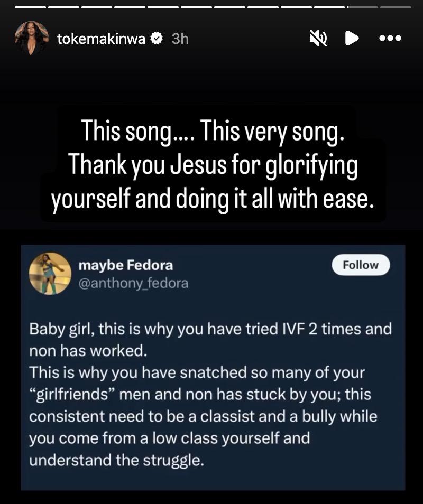Click the 'Thank you Jesus for glorifying' line

click(214, 166)
